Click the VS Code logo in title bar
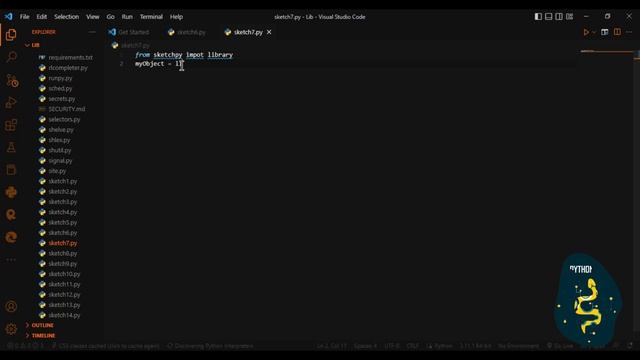This screenshot has width=640, height=360. [9, 17]
